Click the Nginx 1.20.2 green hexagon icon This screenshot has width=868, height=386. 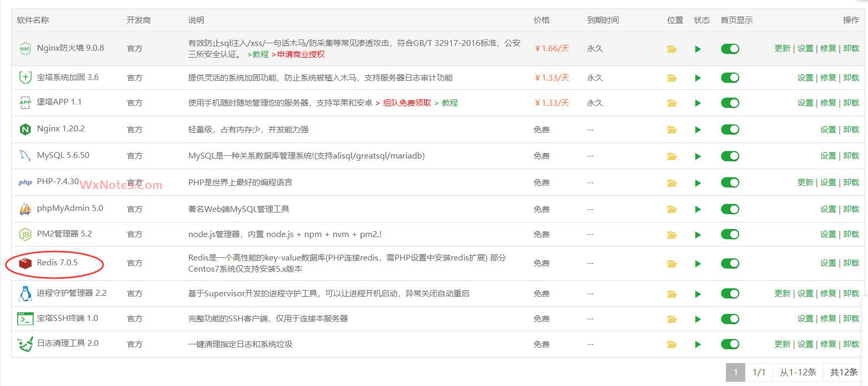point(25,129)
